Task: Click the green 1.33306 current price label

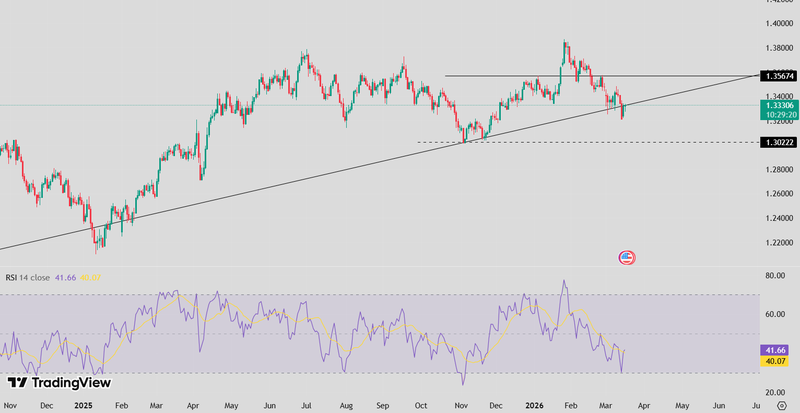Action: [x=777, y=105]
